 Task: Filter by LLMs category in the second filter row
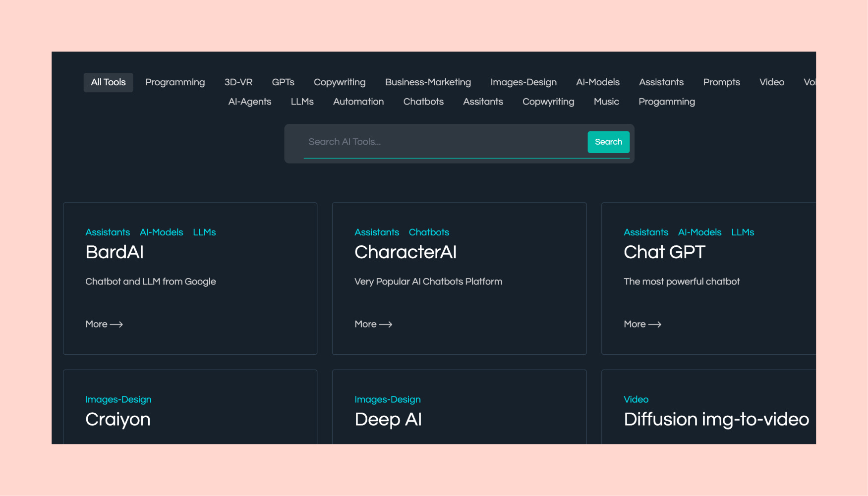(x=302, y=102)
